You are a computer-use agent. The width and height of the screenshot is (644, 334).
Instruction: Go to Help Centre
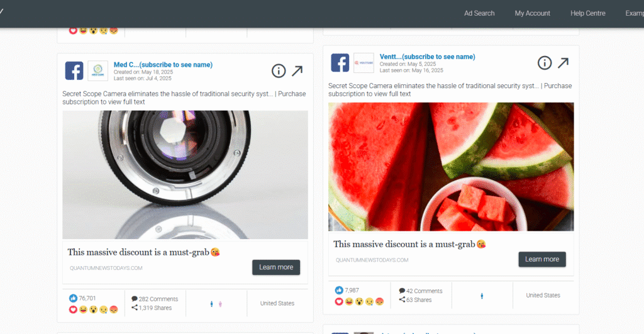coord(588,13)
